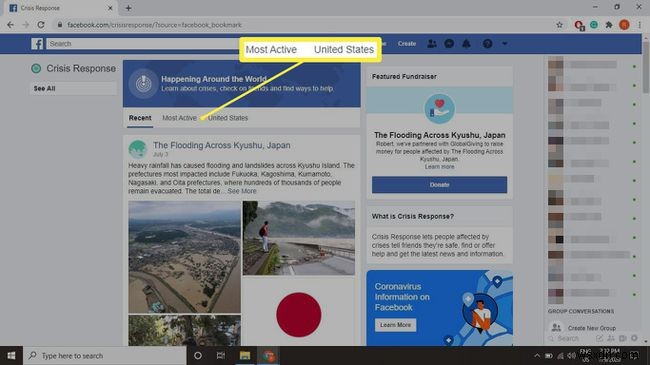Focus the Facebook Search field
The image size is (650, 365).
143,44
